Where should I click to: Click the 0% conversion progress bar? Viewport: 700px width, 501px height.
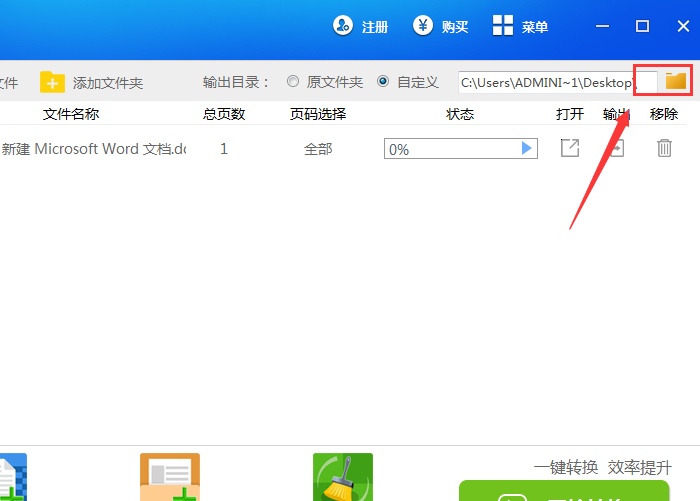pyautogui.click(x=450, y=149)
